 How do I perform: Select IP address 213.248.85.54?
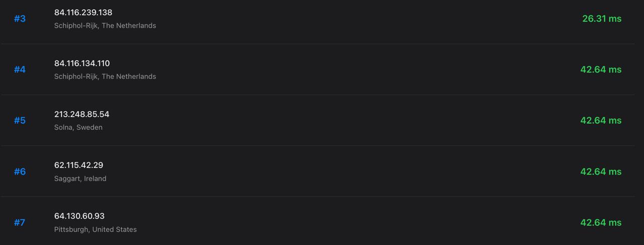pos(82,114)
